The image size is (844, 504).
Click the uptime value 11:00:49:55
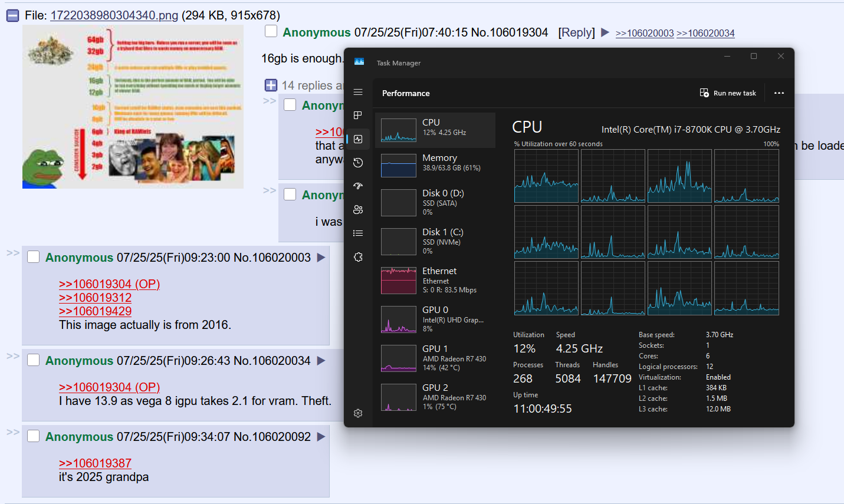point(543,409)
